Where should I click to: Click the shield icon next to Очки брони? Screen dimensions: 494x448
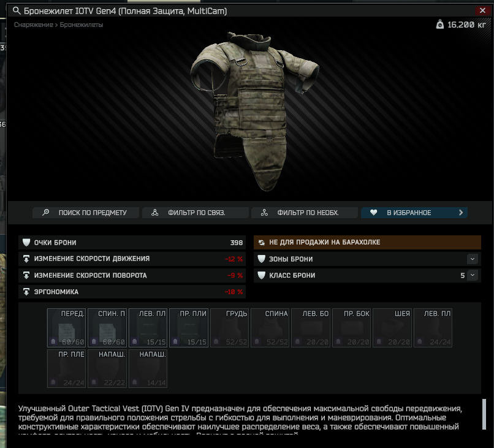click(x=26, y=242)
